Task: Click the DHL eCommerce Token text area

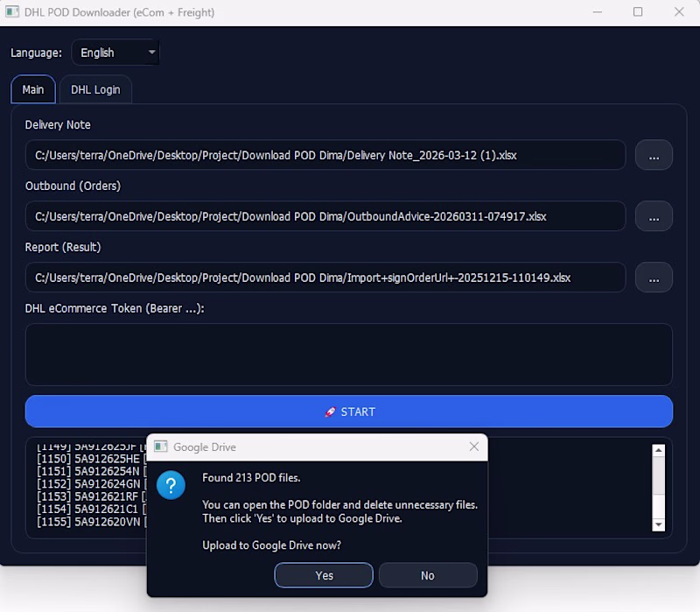Action: (349, 355)
